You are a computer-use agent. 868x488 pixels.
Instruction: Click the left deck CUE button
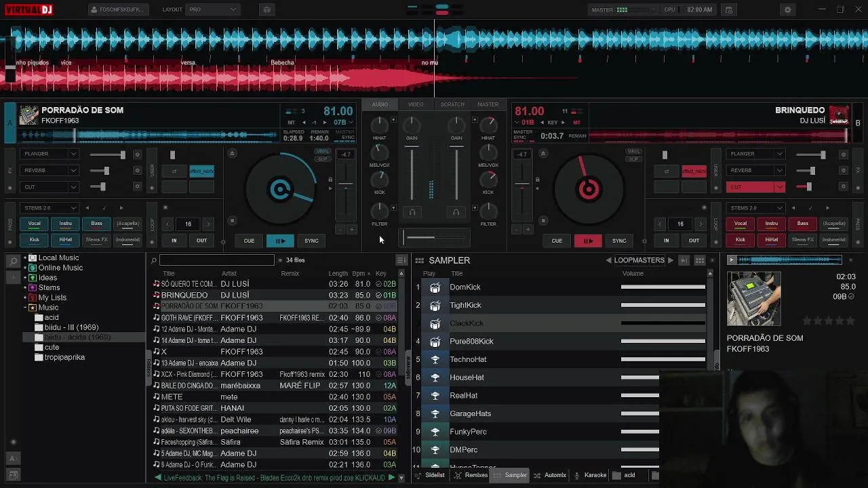(249, 241)
